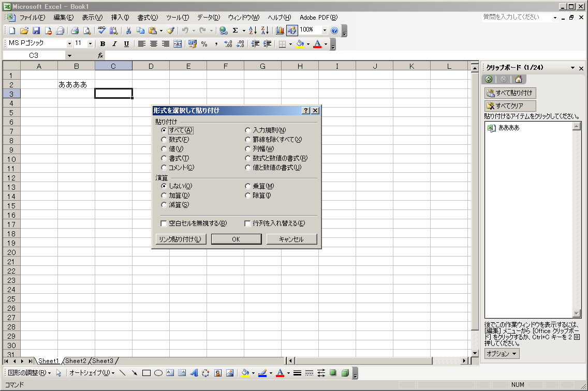Choose the 加算(D) operation radio button
The image size is (588, 391).
pyautogui.click(x=164, y=195)
